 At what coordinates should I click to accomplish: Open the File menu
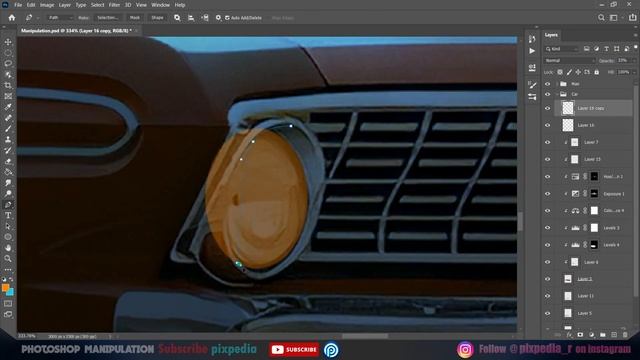[x=18, y=5]
